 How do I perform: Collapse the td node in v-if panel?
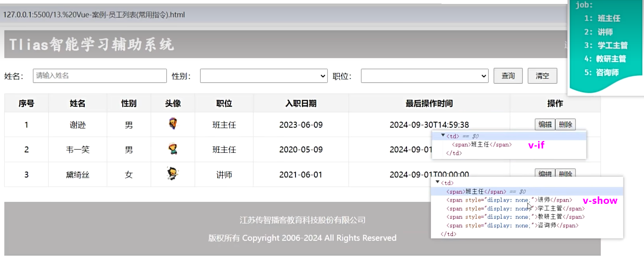coord(443,135)
